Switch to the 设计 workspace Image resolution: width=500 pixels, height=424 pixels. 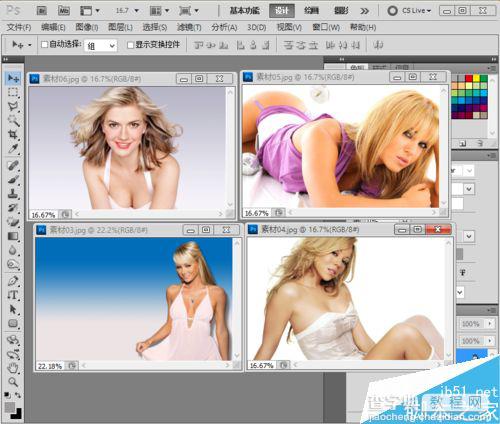tap(282, 11)
